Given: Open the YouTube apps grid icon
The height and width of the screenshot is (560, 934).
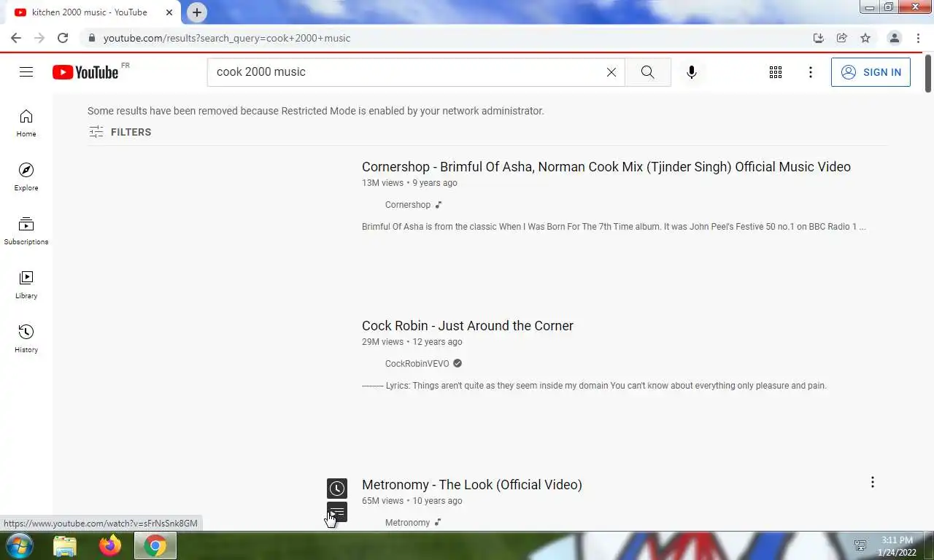Looking at the screenshot, I should (x=776, y=72).
